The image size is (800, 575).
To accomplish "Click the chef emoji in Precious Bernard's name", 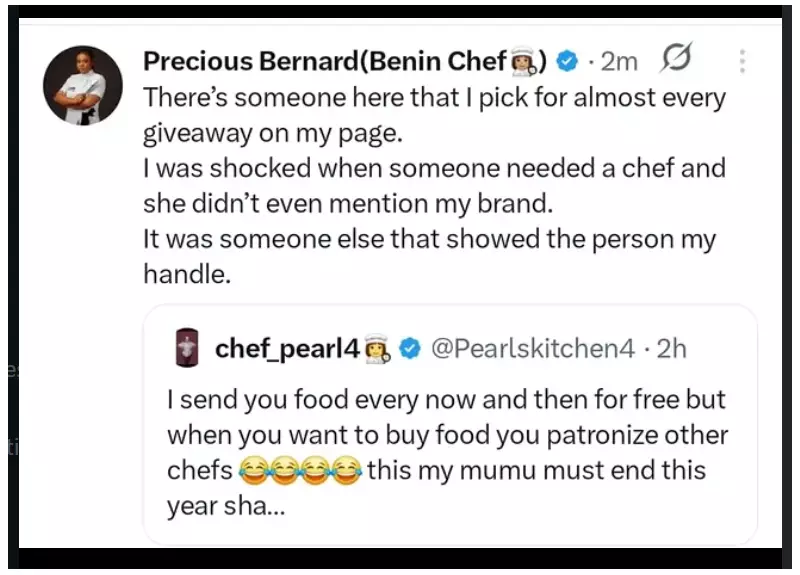I will [x=525, y=62].
